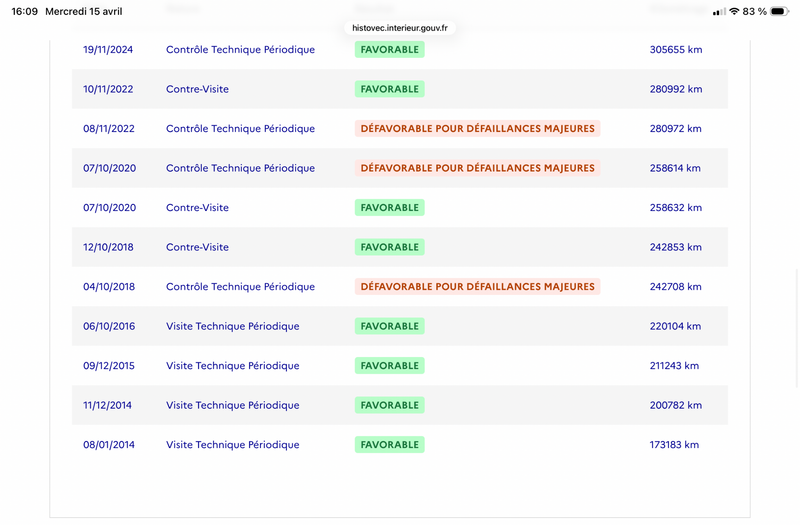
Task: Select 258614 km mileage entry
Action: pyautogui.click(x=675, y=168)
